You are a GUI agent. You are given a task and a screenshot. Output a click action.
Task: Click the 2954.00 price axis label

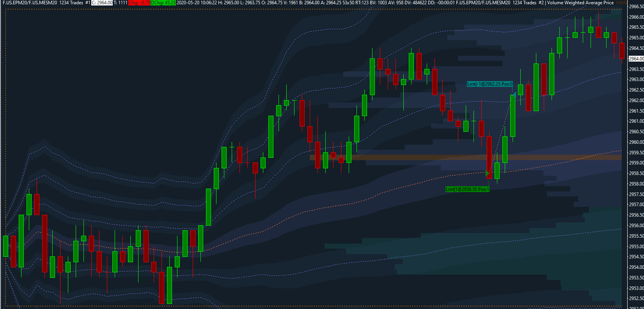tap(636, 267)
